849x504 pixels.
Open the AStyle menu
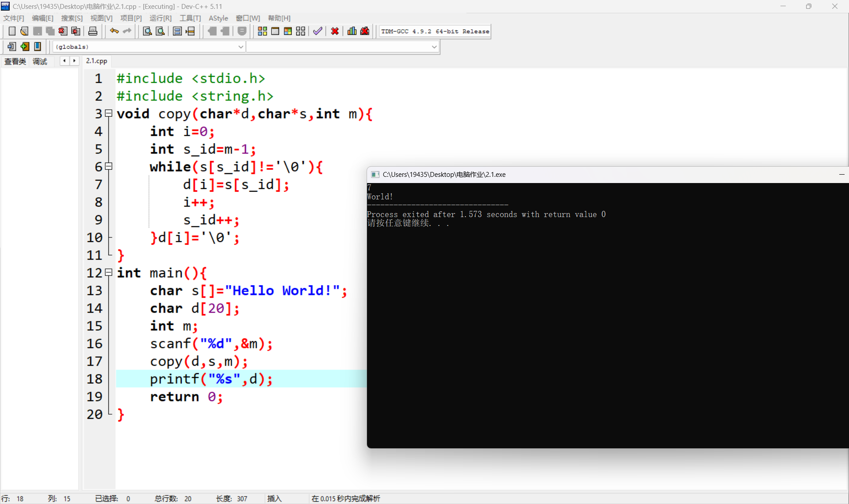(218, 18)
